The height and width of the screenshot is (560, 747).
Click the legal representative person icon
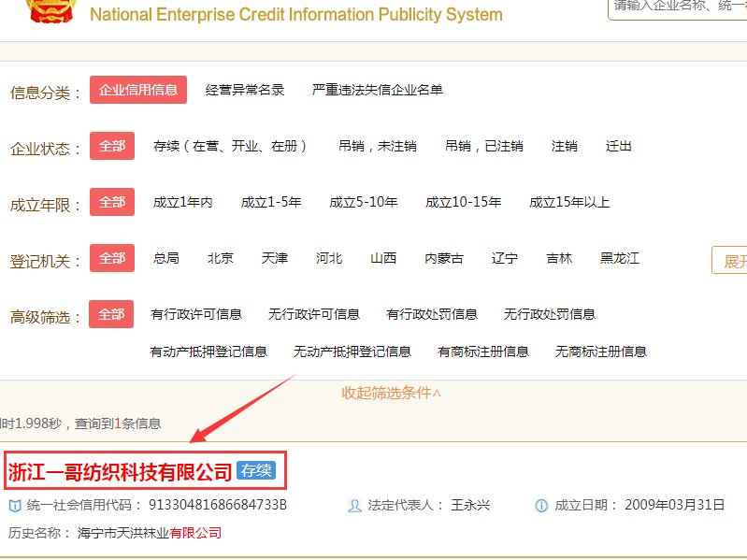coord(354,505)
